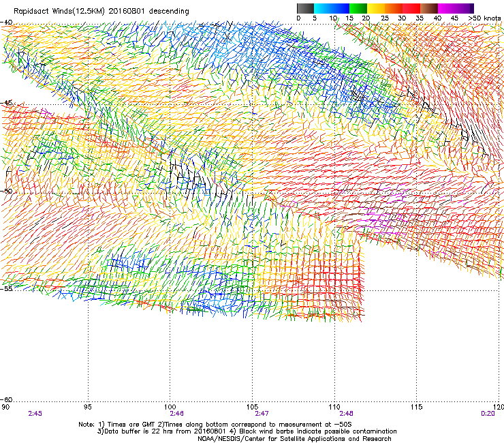Click the '>50 knots' legend label
The image size is (504, 443).
pyautogui.click(x=484, y=18)
